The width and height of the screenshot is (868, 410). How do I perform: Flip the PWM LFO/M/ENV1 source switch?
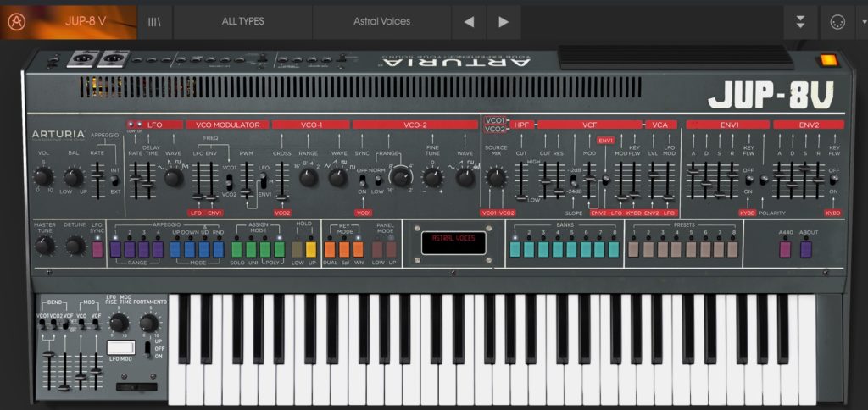click(264, 180)
